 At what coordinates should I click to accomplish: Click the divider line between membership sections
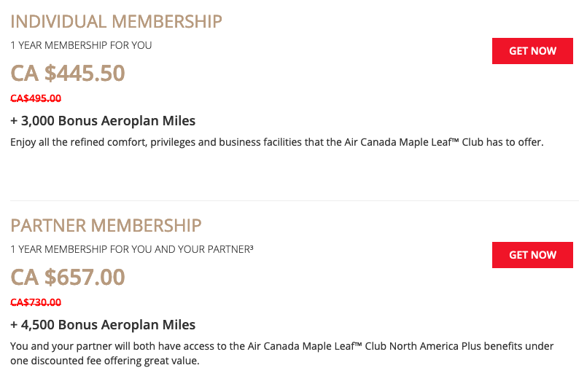(x=293, y=200)
